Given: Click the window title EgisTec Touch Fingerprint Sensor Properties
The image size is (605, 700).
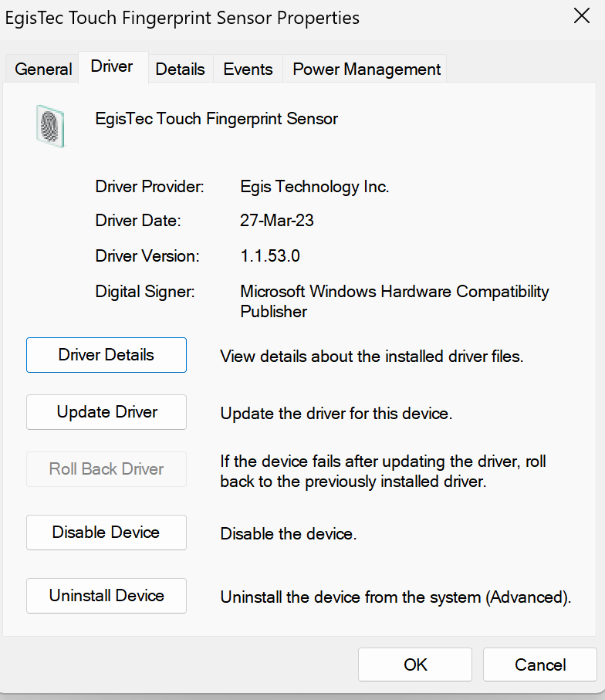Looking at the screenshot, I should pyautogui.click(x=182, y=19).
